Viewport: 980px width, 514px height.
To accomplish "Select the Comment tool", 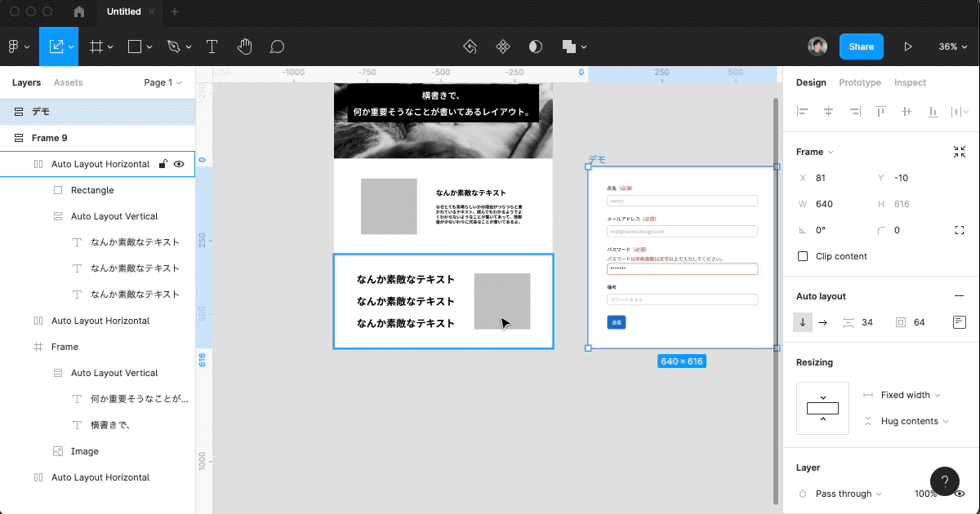I will click(x=277, y=47).
